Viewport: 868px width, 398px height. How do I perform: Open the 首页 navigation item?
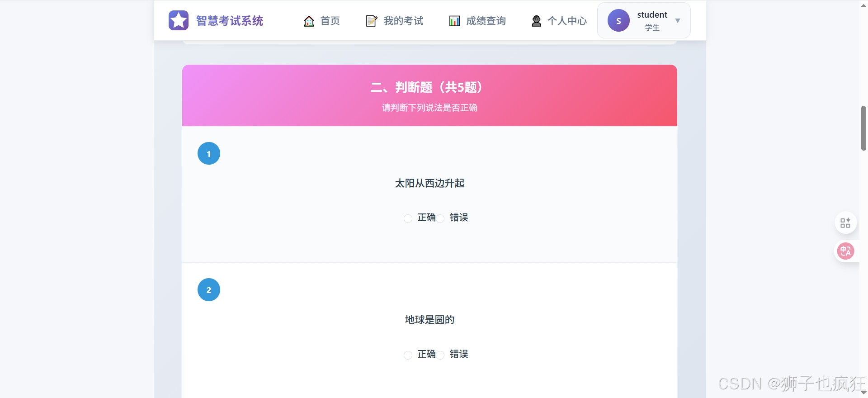point(330,21)
